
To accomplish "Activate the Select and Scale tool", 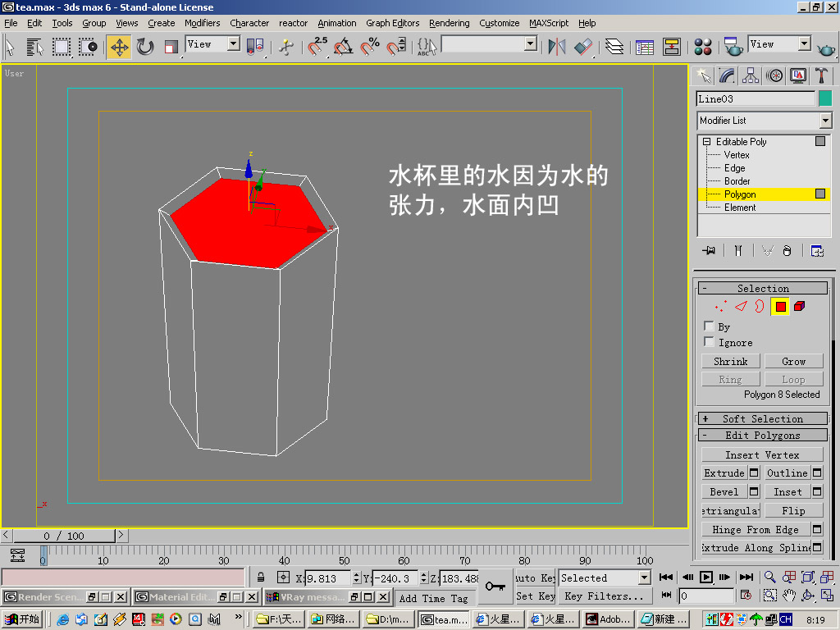I will click(x=171, y=47).
